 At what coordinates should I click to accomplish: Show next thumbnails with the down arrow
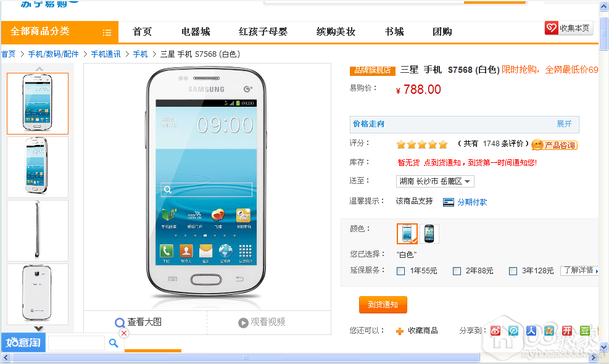click(x=38, y=329)
